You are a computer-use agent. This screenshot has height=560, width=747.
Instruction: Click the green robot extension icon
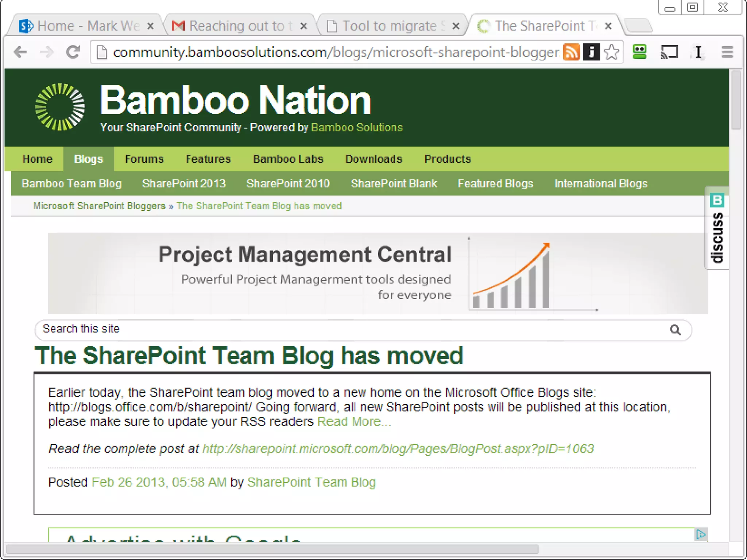pyautogui.click(x=639, y=52)
